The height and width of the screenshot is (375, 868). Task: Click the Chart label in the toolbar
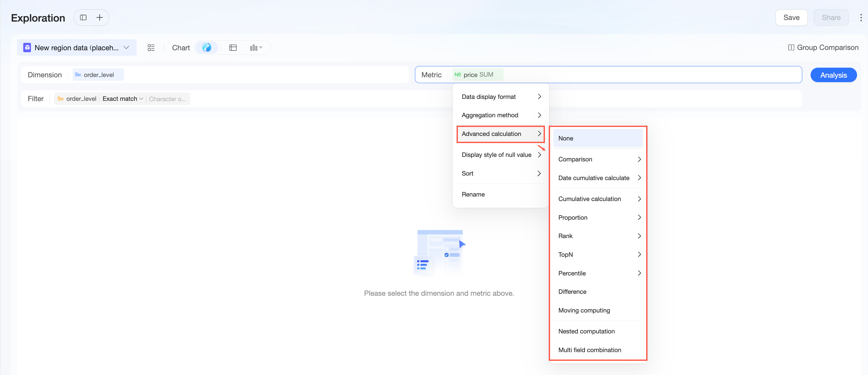(x=181, y=48)
